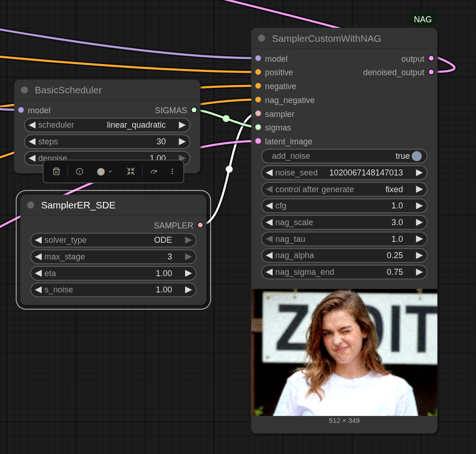Increase eta value with right arrow
The image size is (476, 454).
click(x=188, y=273)
